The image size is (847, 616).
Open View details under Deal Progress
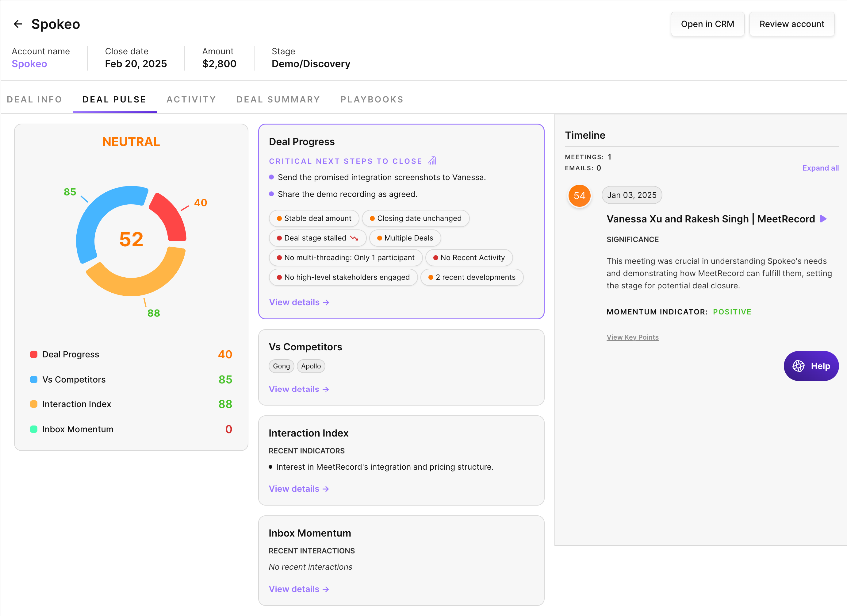[299, 302]
